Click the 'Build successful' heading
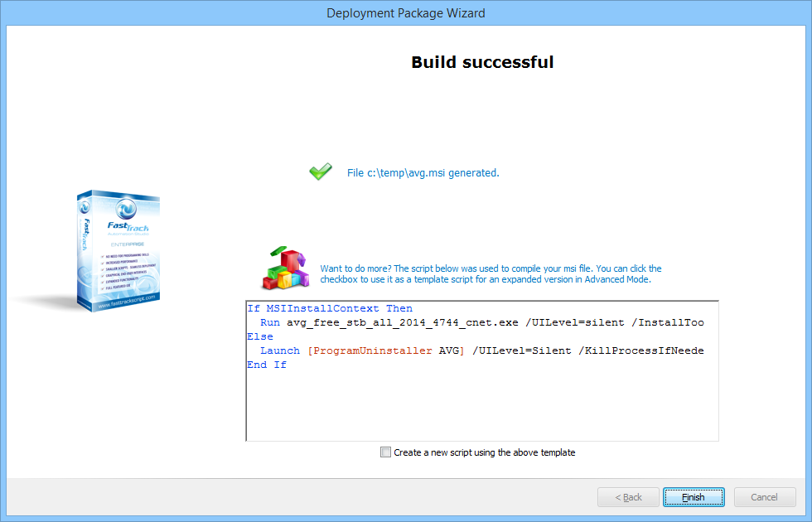 pyautogui.click(x=482, y=62)
